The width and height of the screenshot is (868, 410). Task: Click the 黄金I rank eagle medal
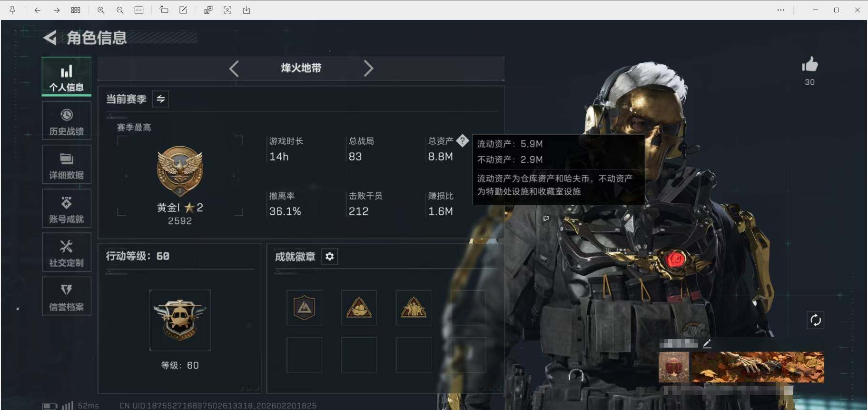point(180,171)
